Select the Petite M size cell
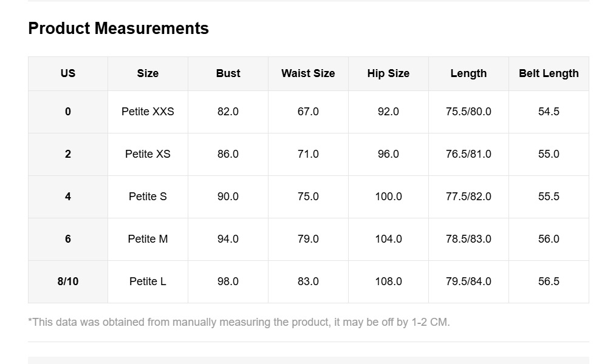The width and height of the screenshot is (616, 364). click(148, 239)
